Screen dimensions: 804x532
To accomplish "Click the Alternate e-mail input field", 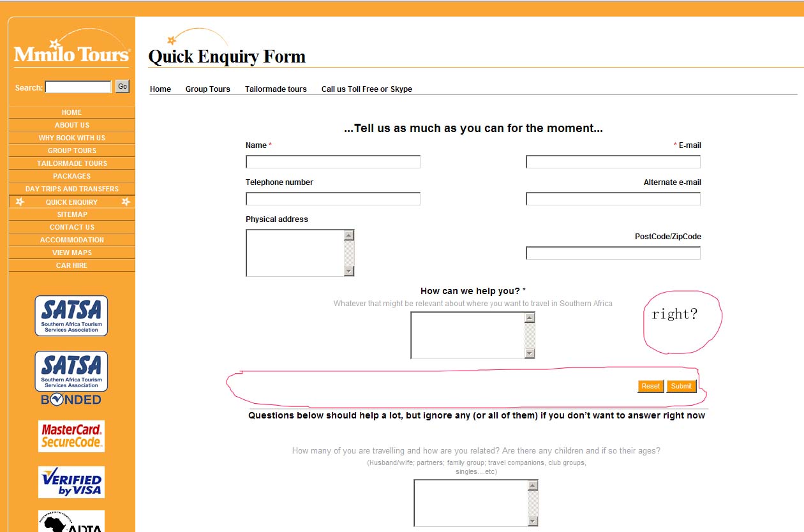I will [x=613, y=199].
